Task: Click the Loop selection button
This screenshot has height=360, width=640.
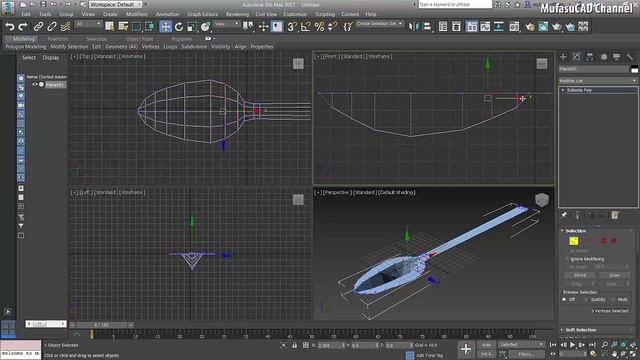Action: (x=611, y=284)
